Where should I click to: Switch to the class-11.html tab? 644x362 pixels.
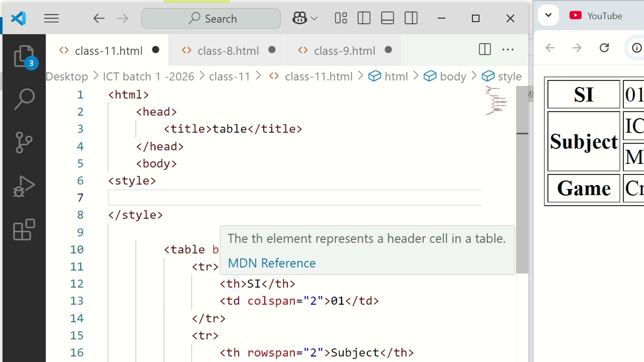point(108,50)
